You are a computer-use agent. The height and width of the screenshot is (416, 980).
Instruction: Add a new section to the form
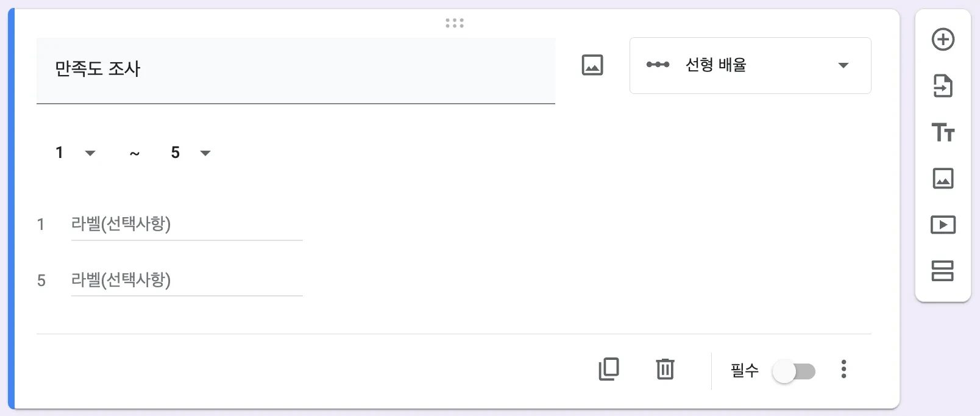pos(943,271)
